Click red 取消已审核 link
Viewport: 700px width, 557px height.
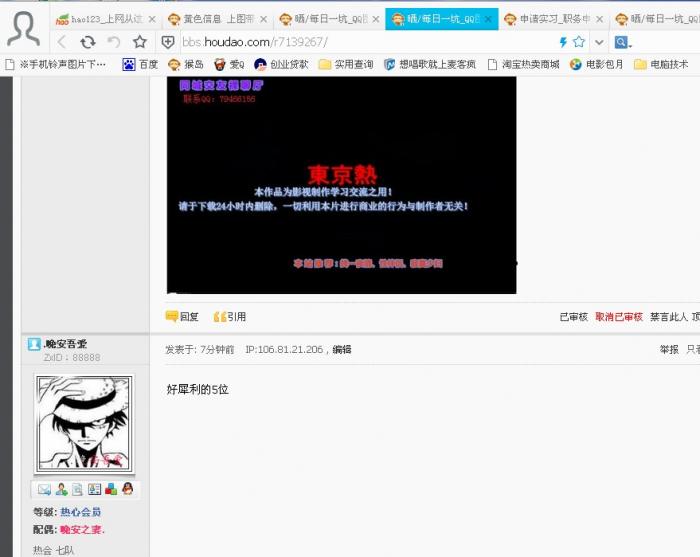(x=619, y=317)
